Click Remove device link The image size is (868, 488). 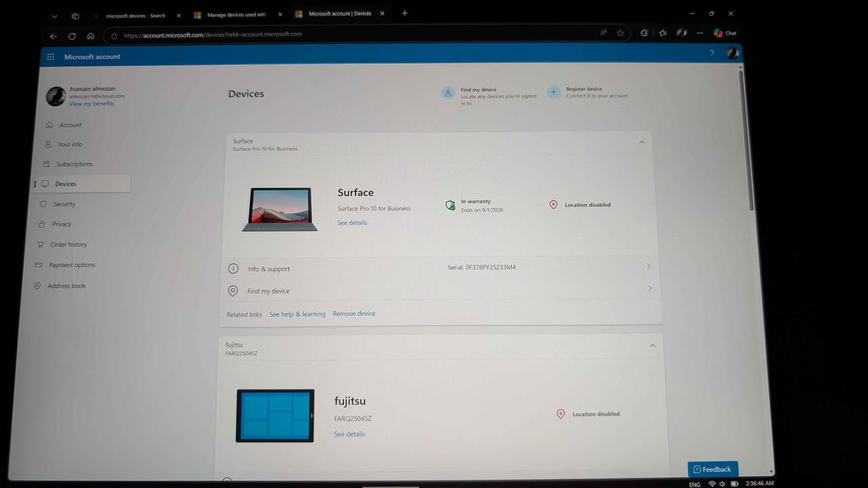pyautogui.click(x=354, y=314)
